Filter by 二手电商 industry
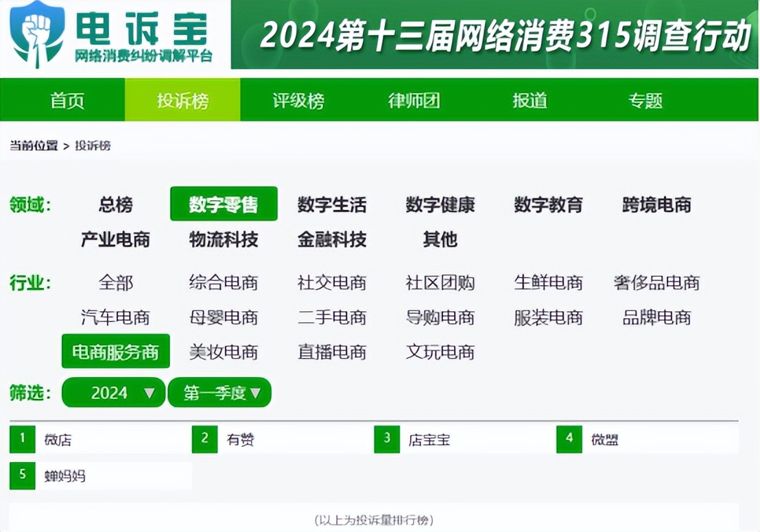 [x=332, y=317]
